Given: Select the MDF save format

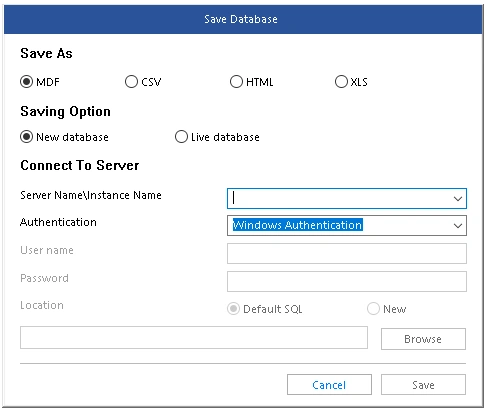Looking at the screenshot, I should [x=26, y=82].
